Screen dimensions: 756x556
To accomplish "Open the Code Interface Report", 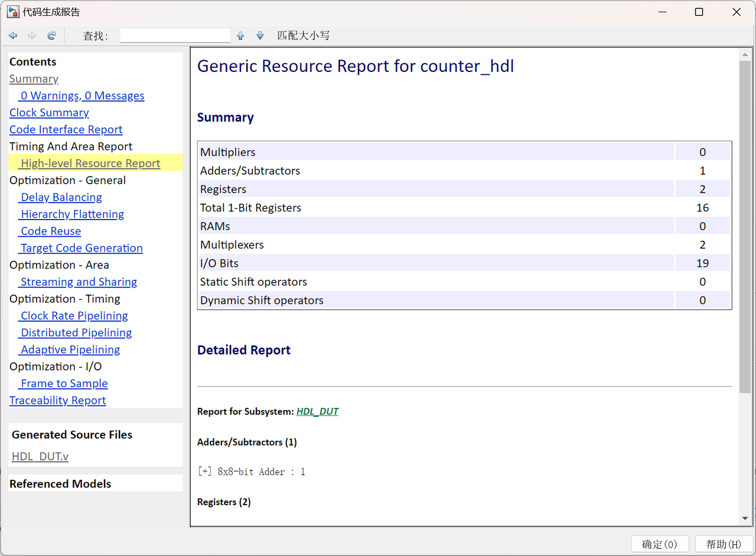I will click(66, 130).
